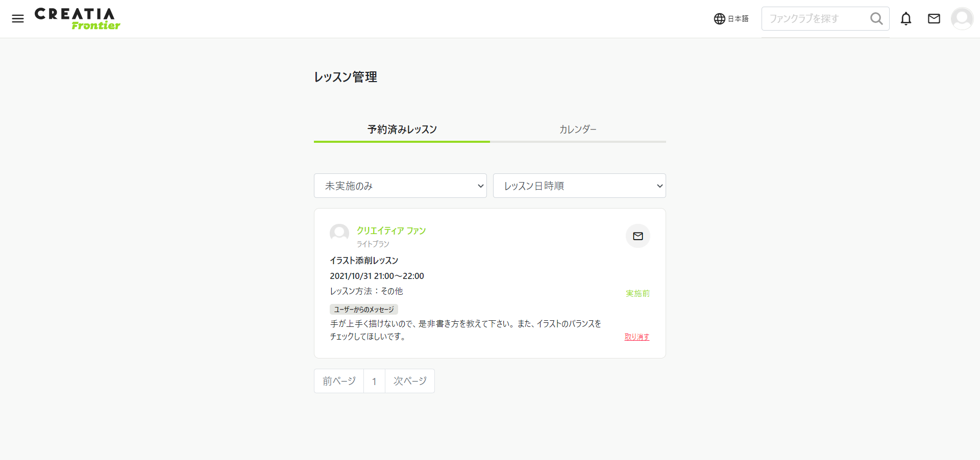Image resolution: width=980 pixels, height=460 pixels.
Task: Open the language selection globe icon
Action: (x=719, y=18)
